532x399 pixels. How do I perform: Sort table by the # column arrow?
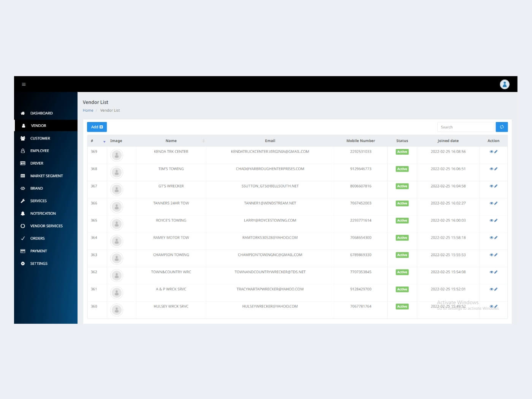pyautogui.click(x=104, y=141)
